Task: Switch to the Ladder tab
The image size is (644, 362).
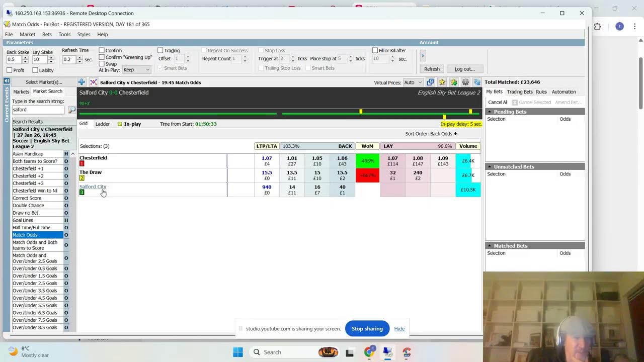Action: (103, 124)
